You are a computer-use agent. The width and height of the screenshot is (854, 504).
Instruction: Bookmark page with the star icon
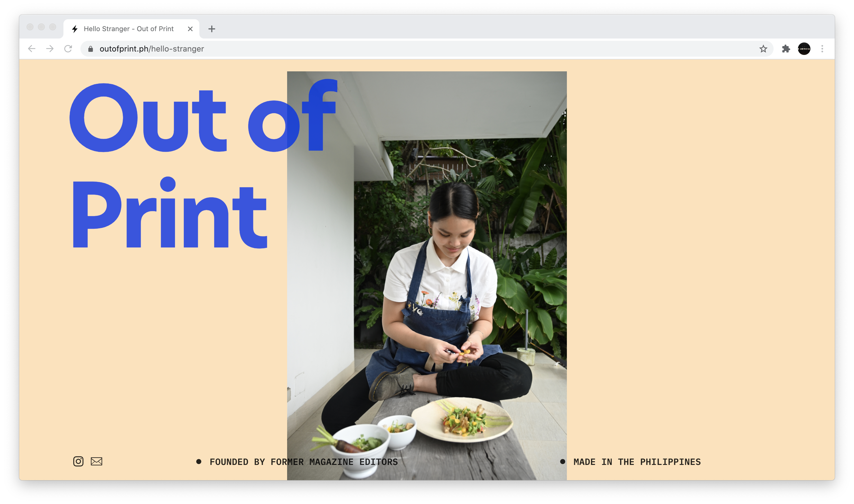763,49
